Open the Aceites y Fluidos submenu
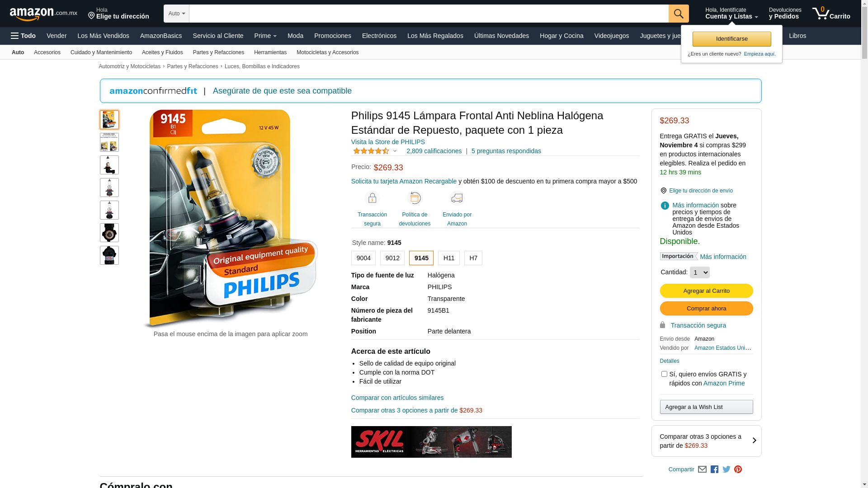 162,52
